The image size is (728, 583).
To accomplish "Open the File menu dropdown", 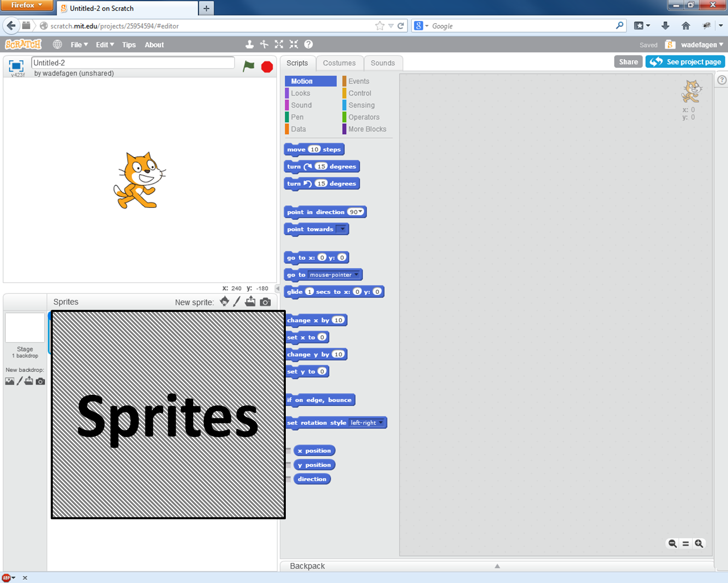I will pos(79,45).
